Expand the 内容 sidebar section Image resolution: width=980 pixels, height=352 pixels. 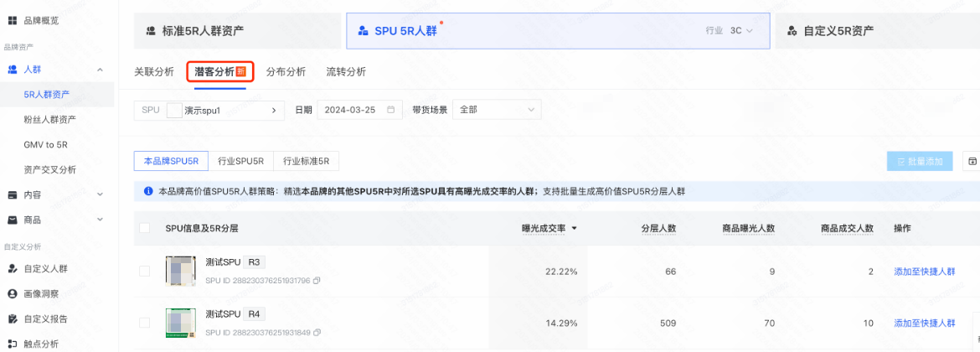pyautogui.click(x=100, y=194)
